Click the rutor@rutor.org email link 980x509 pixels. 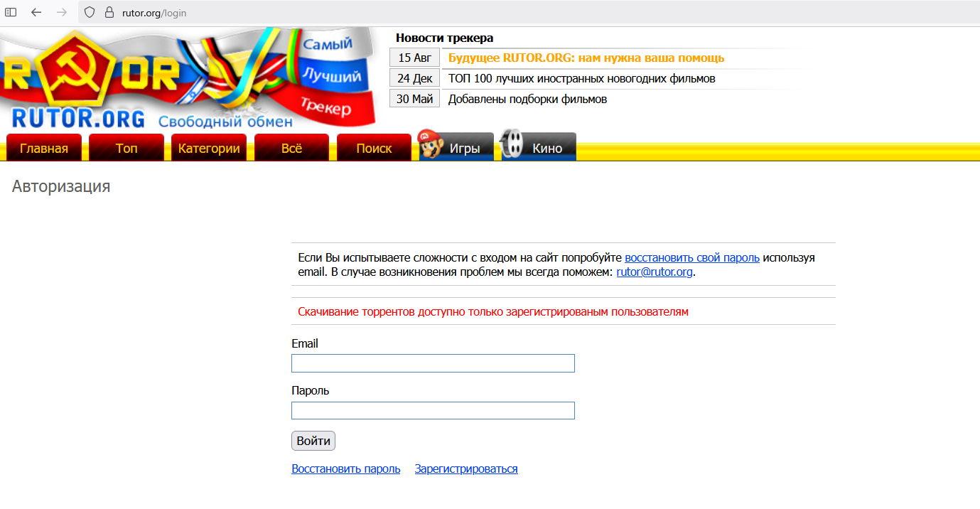[655, 272]
